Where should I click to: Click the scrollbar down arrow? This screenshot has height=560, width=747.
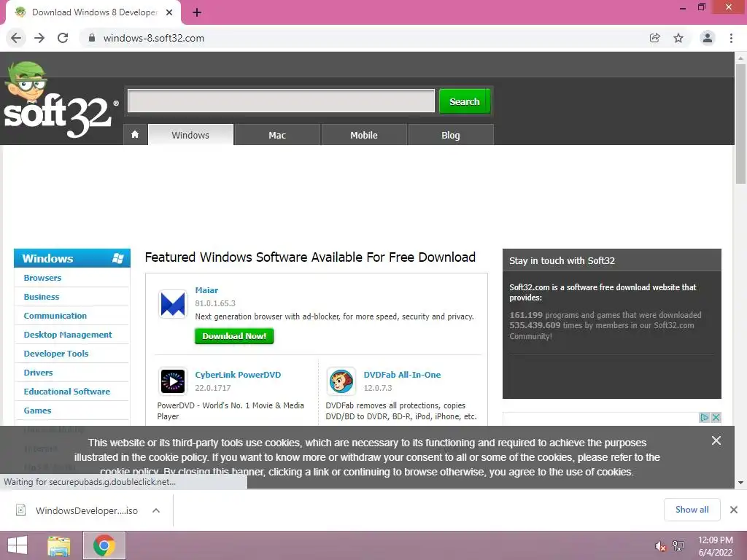740,483
